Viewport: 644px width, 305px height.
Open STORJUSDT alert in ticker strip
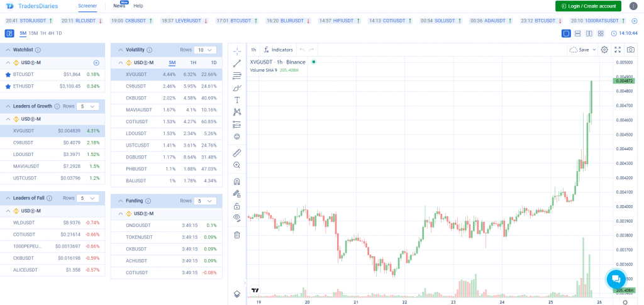click(29, 21)
